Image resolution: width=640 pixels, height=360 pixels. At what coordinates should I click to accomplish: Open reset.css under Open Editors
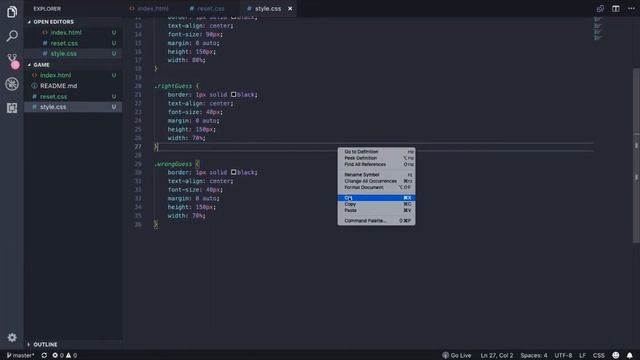coord(73,43)
